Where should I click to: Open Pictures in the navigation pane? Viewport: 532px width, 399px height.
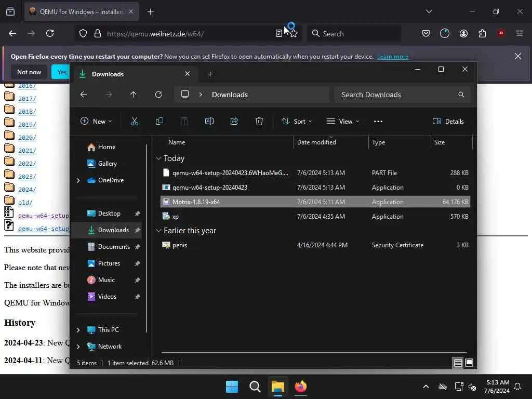coord(109,263)
